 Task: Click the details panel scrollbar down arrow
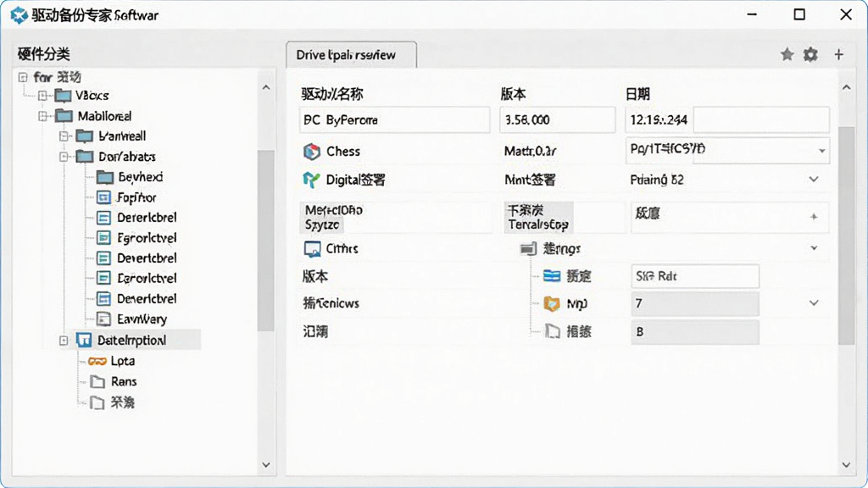click(847, 465)
